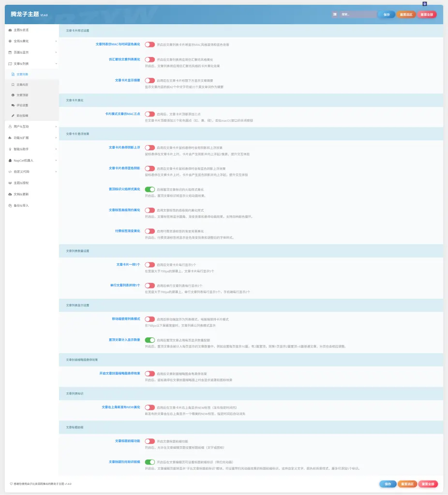The width and height of the screenshot is (448, 495).
Task: Expand the 全局&美化 sidebar section
Action: click(32, 41)
